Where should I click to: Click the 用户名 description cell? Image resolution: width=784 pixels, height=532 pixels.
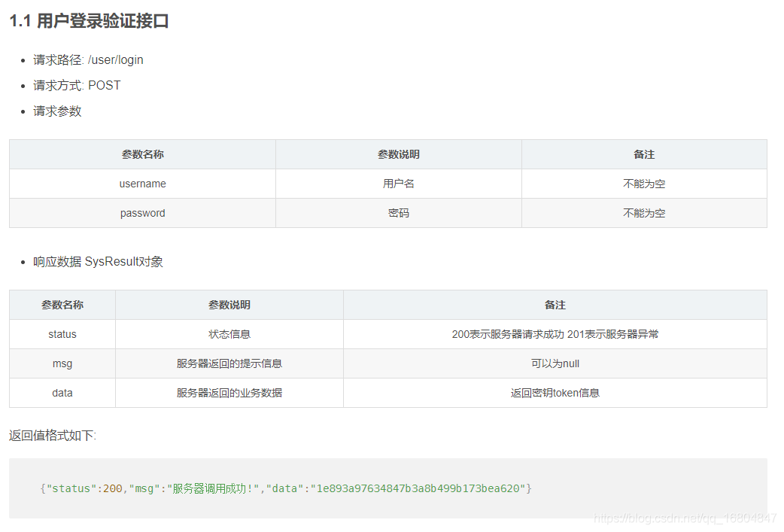coord(399,184)
